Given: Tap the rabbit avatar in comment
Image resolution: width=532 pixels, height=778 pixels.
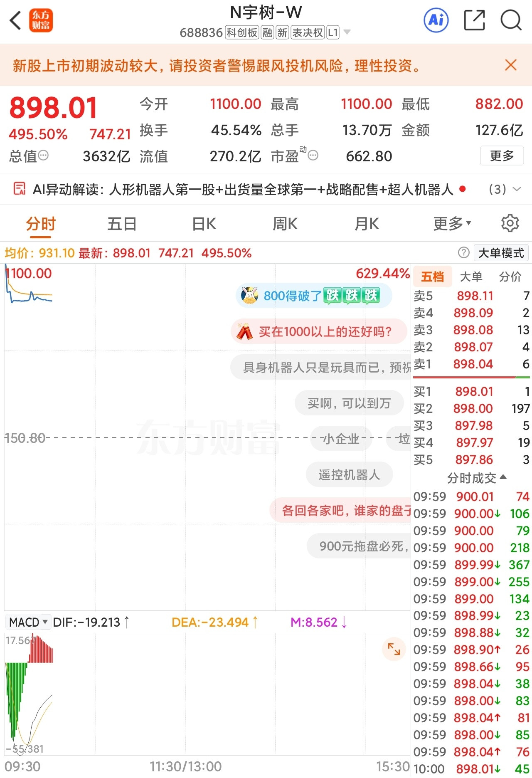Looking at the screenshot, I should 249,295.
